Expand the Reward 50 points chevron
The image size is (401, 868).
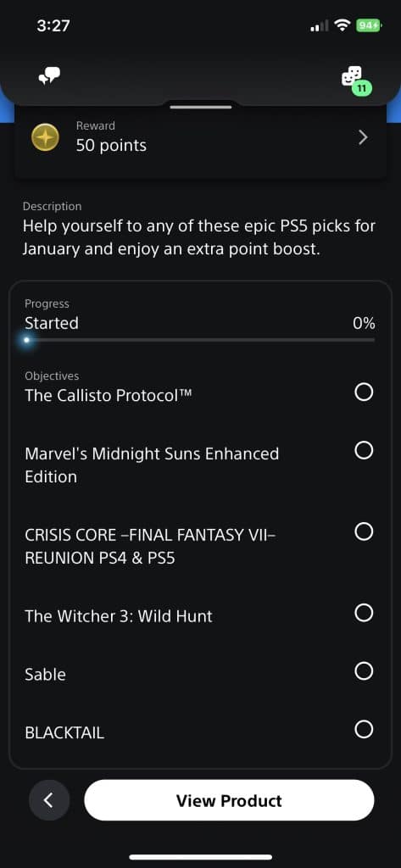coord(363,138)
